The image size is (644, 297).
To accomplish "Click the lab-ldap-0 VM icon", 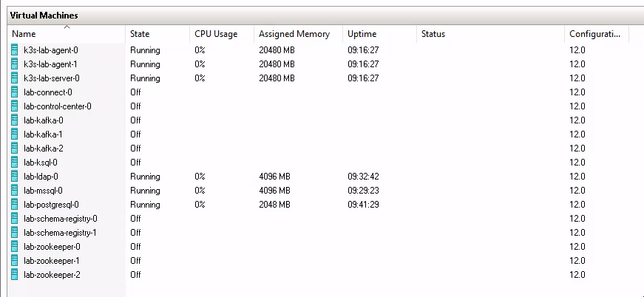I will click(x=15, y=177).
